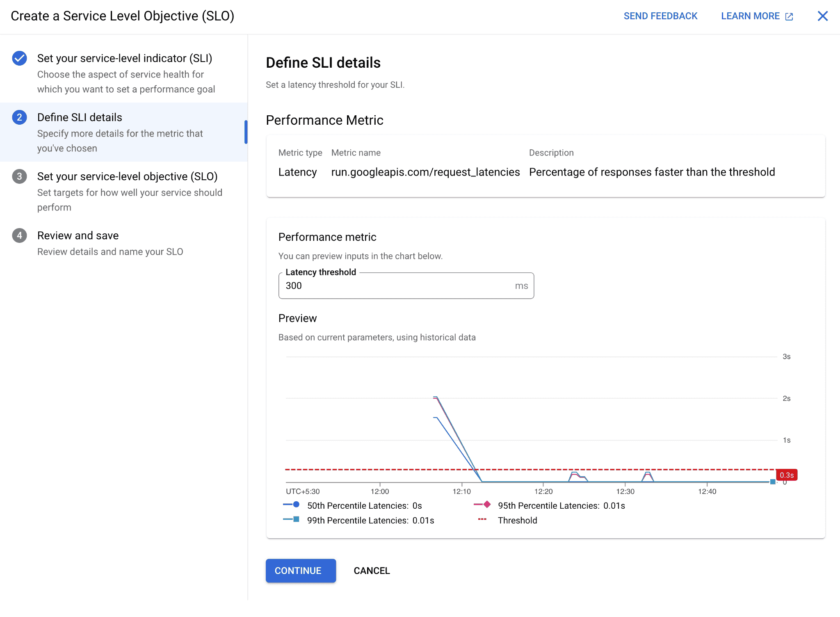Expand the Performance Metric details card
The height and width of the screenshot is (617, 840).
coord(546,166)
